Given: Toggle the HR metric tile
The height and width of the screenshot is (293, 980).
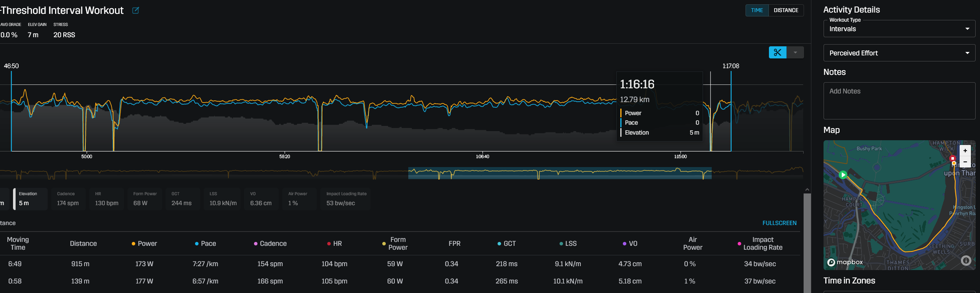Looking at the screenshot, I should point(106,199).
